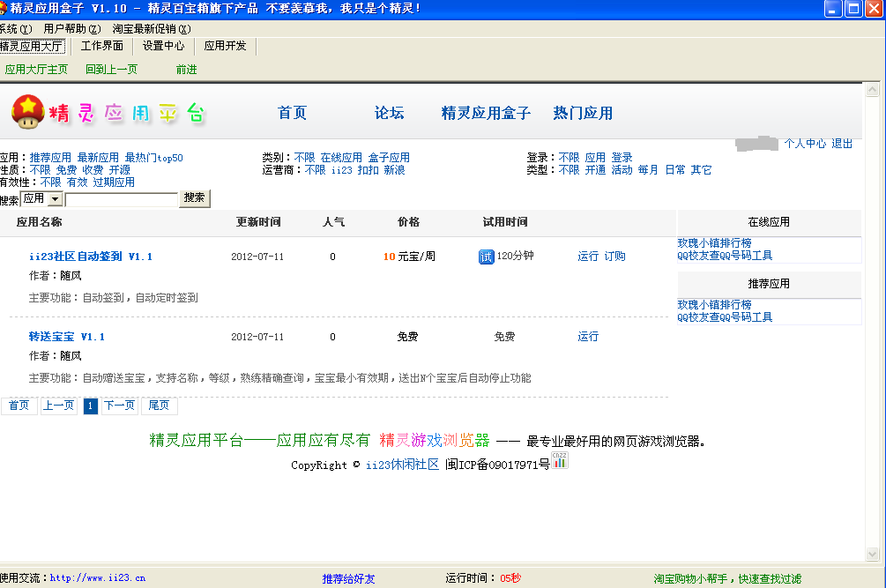Open 转送宝宝 V1.1 app
This screenshot has height=588, width=886.
(67, 337)
